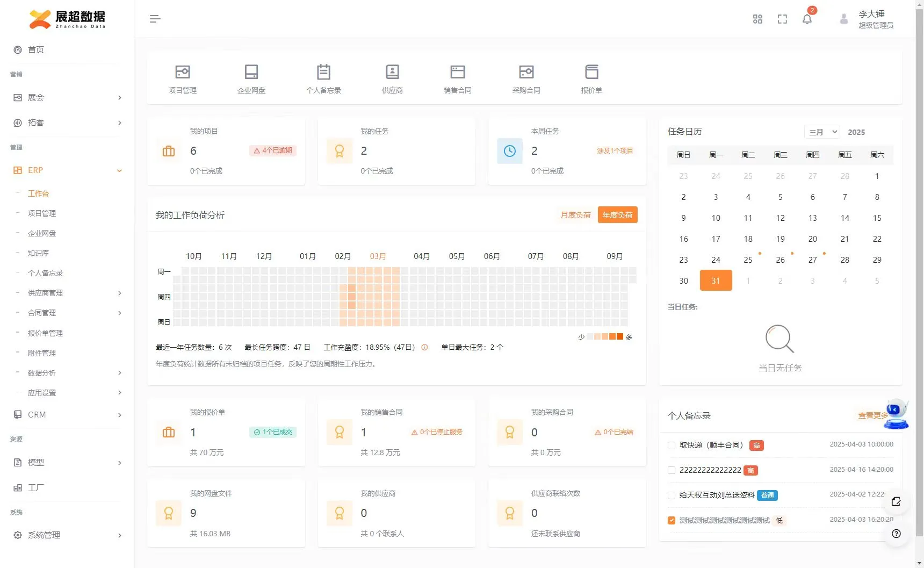Screen dimensions: 924x568
Task: Open 报价单 shortcut icon
Action: click(x=591, y=72)
